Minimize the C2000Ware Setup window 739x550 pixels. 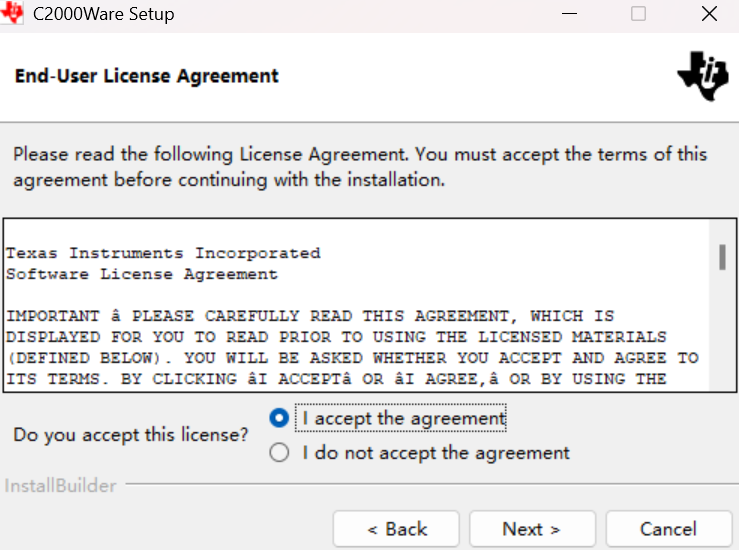tap(569, 14)
